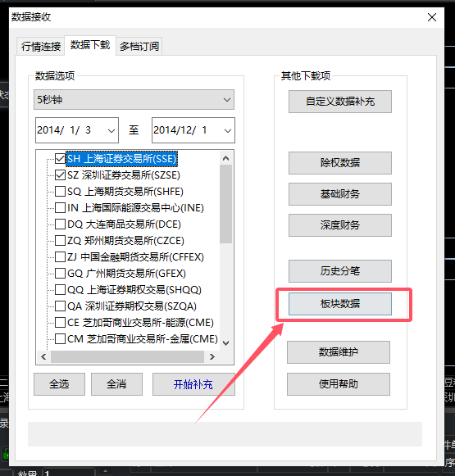Click the 板块数据 button
The height and width of the screenshot is (476, 455).
click(340, 304)
